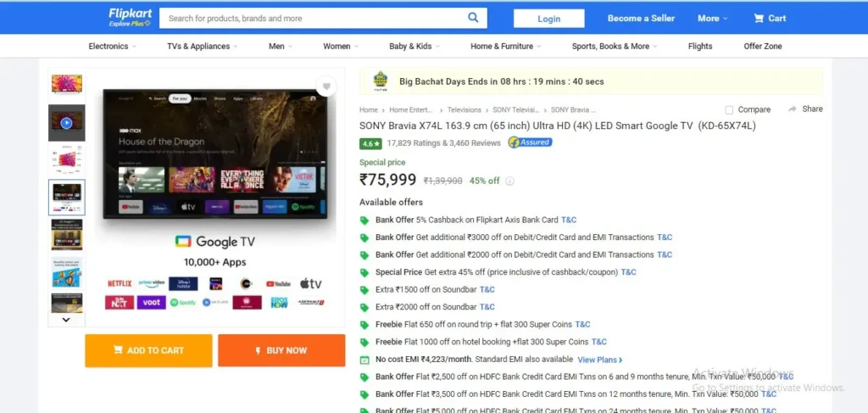Image resolution: width=868 pixels, height=413 pixels.
Task: Play the product video thumbnail
Action: [66, 123]
